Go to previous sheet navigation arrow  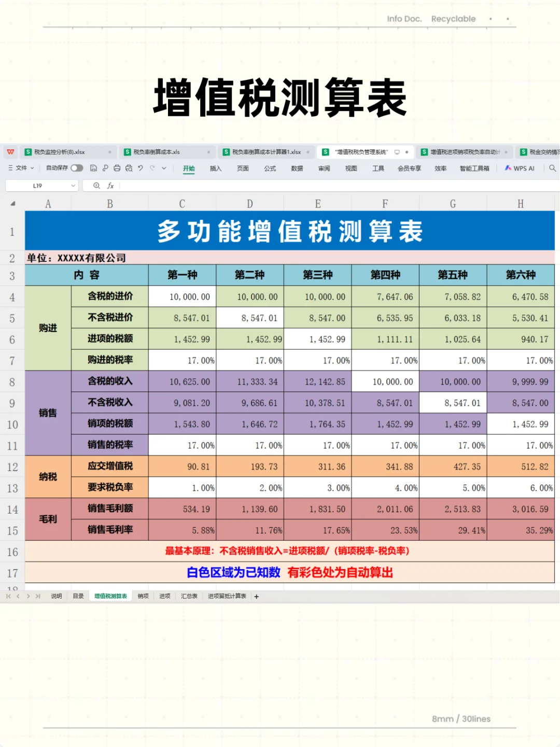pos(18,597)
